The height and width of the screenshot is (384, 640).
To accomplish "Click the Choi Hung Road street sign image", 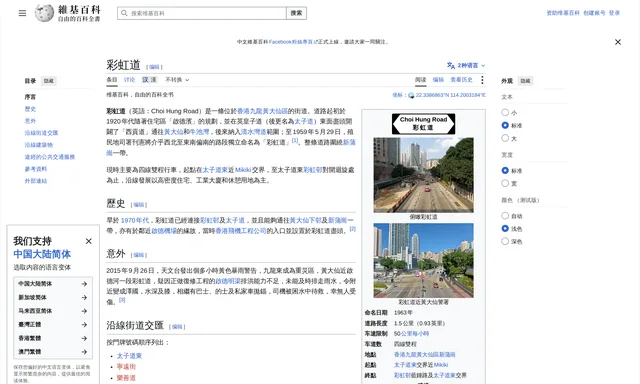I will [424, 124].
